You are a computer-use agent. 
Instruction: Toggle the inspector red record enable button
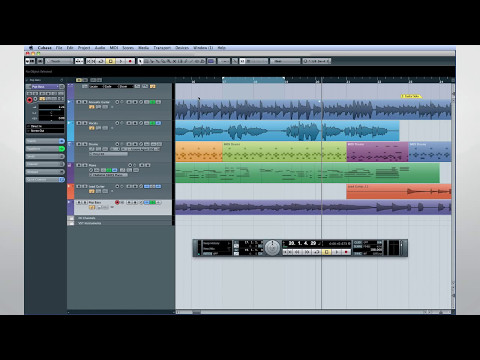click(30, 100)
